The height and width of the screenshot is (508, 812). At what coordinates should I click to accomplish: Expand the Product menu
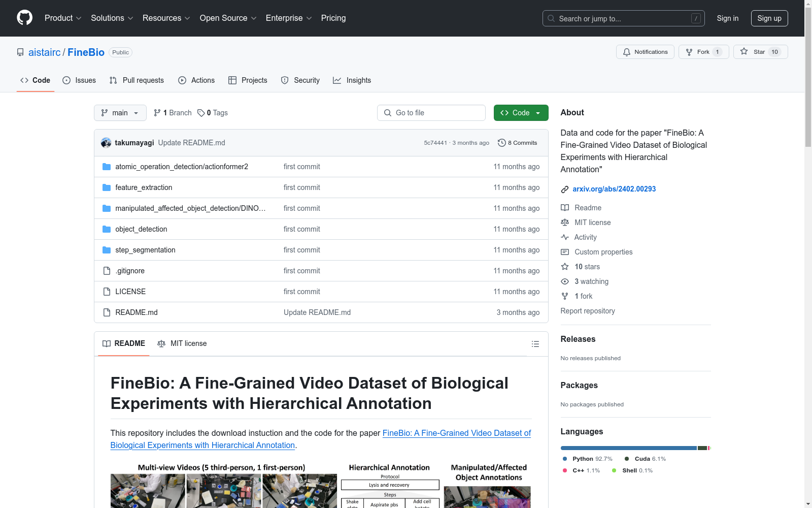pos(63,18)
